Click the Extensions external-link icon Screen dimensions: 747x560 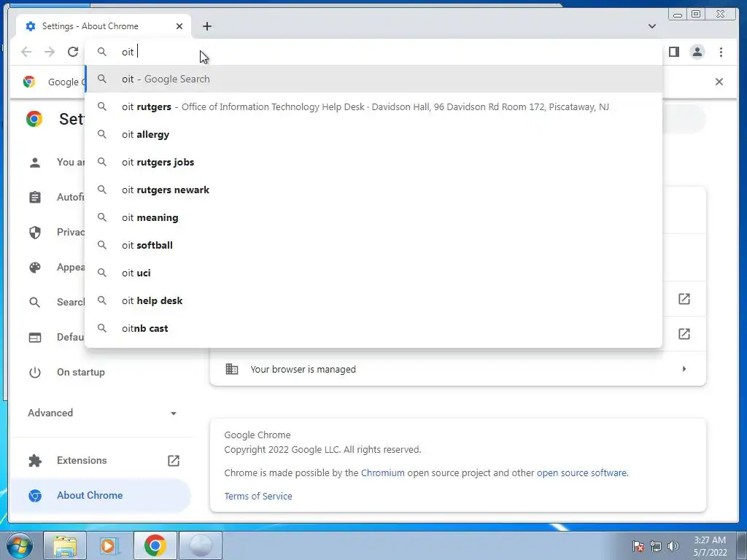[174, 461]
